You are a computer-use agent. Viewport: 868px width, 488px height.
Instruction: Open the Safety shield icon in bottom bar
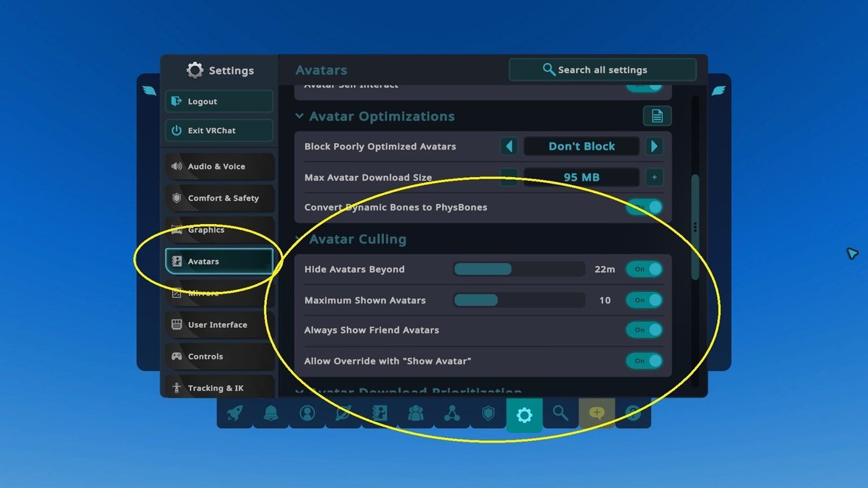pyautogui.click(x=488, y=414)
